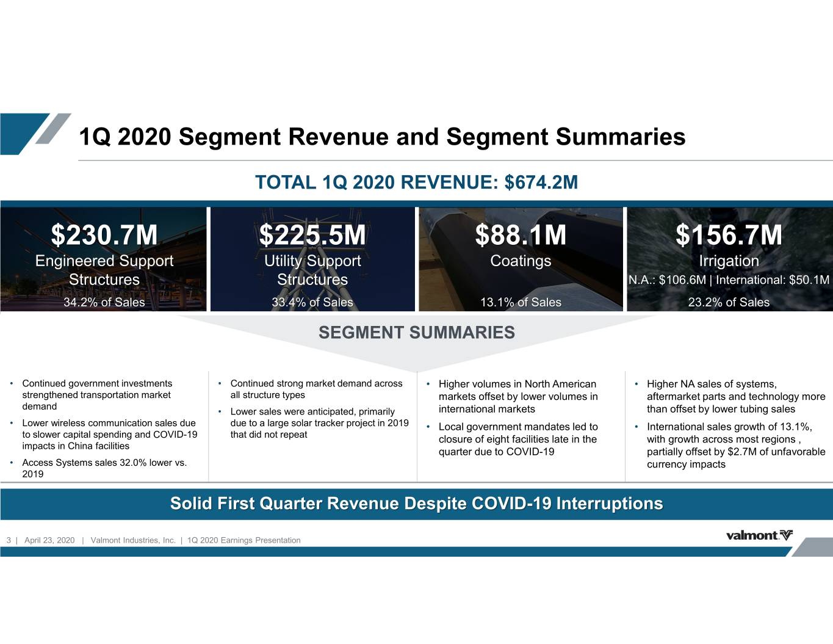Click the 33.4% of Sales label
The image size is (833, 644).
tap(312, 302)
